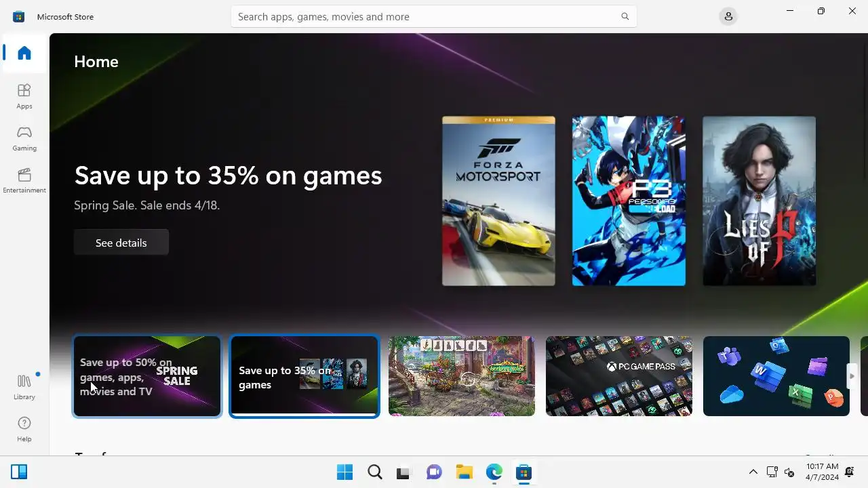Open the Library in the sidebar
Viewport: 868px width, 488px height.
24,387
